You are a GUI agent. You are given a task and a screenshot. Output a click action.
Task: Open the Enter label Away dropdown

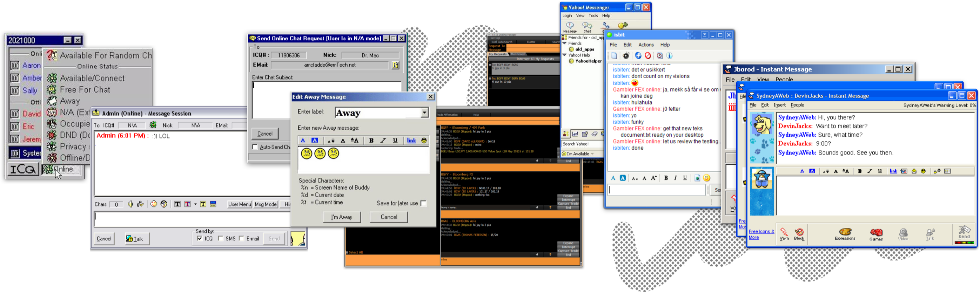424,113
